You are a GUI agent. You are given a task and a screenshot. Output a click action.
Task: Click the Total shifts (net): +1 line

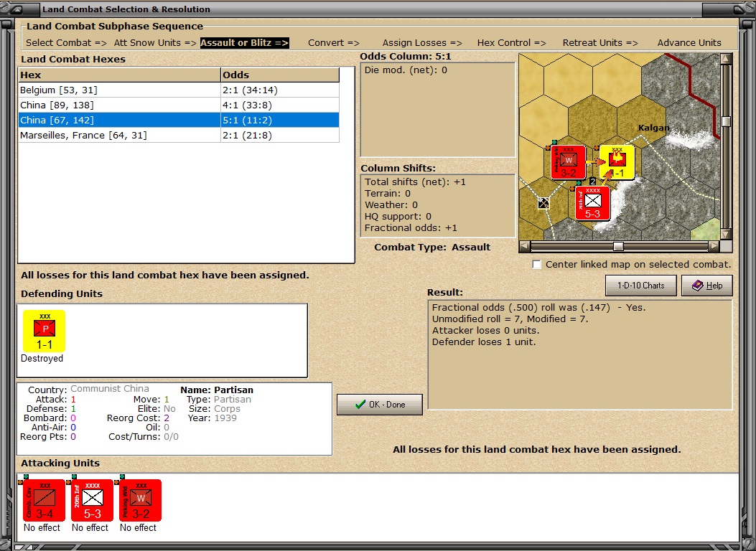point(415,182)
